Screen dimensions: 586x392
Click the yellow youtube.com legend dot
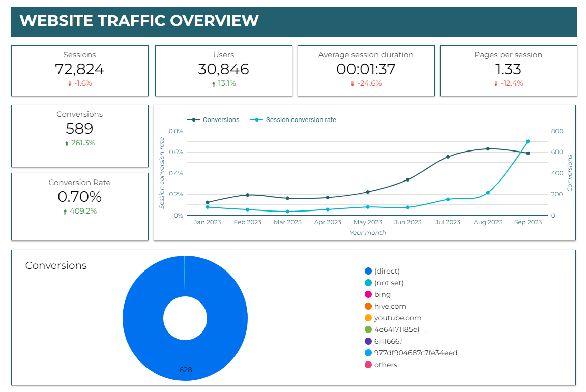(x=367, y=318)
